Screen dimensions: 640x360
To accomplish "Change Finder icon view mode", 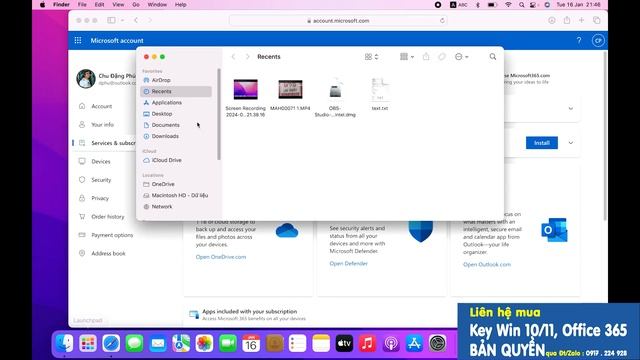I will [x=371, y=57].
